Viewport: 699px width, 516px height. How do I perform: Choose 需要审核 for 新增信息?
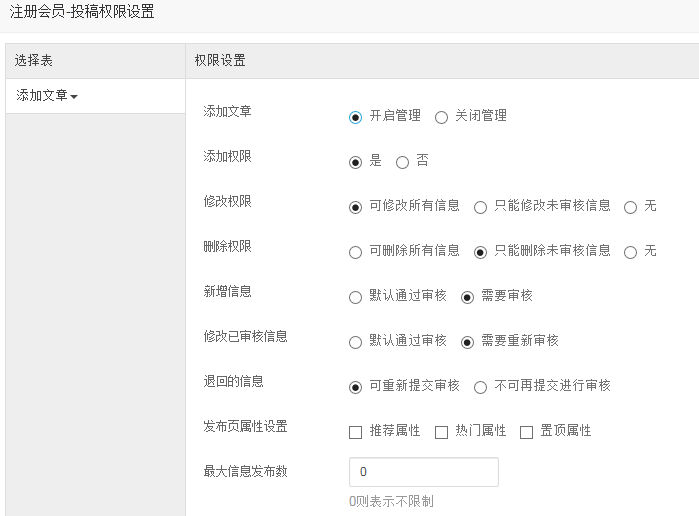[467, 297]
